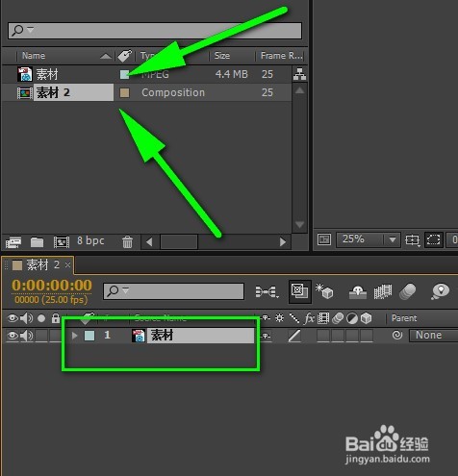Toggle the Draft 3D button
The width and height of the screenshot is (458, 476).
(324, 291)
